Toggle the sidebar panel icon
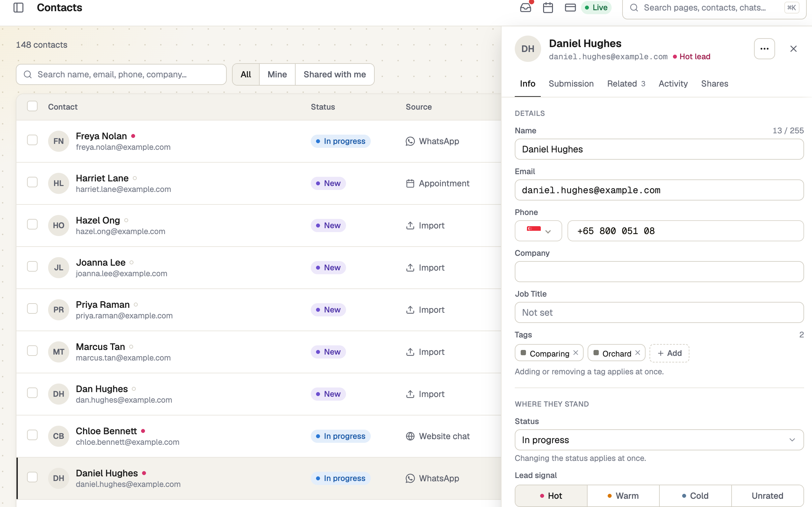The width and height of the screenshot is (812, 507). (18, 7)
